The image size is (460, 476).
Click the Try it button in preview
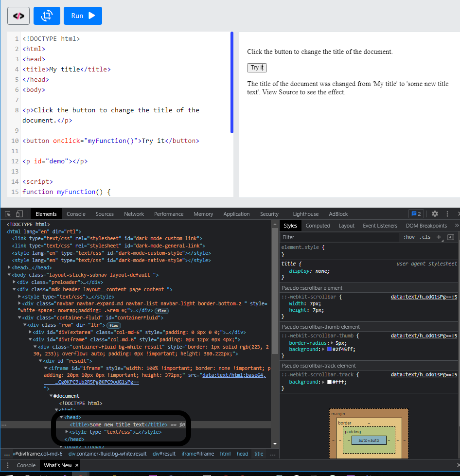(x=257, y=68)
